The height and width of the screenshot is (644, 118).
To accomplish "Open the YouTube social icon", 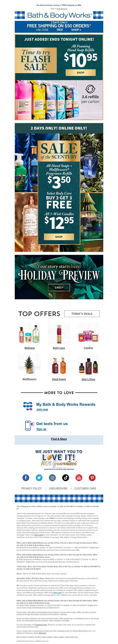I will click(x=79, y=478).
